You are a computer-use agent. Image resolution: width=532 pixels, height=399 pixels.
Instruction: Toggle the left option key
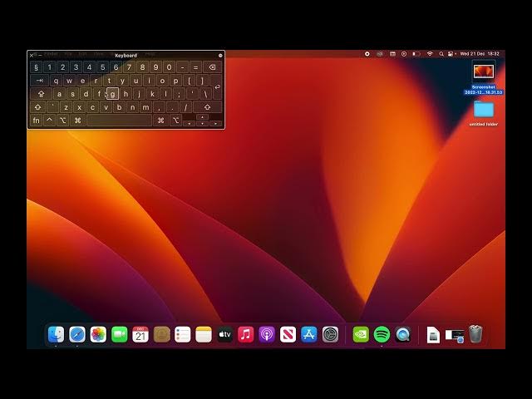click(x=63, y=120)
